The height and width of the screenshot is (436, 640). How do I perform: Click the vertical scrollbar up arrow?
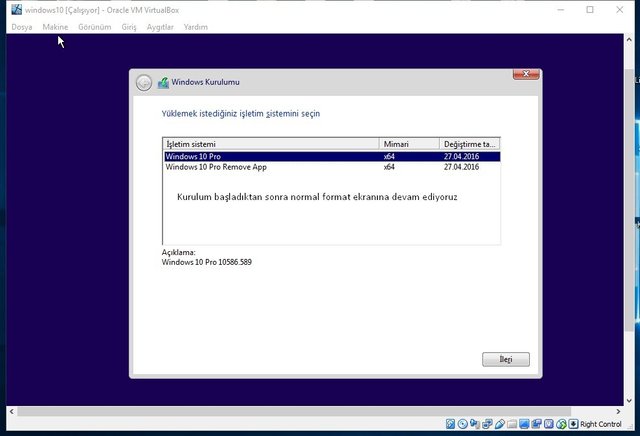629,40
